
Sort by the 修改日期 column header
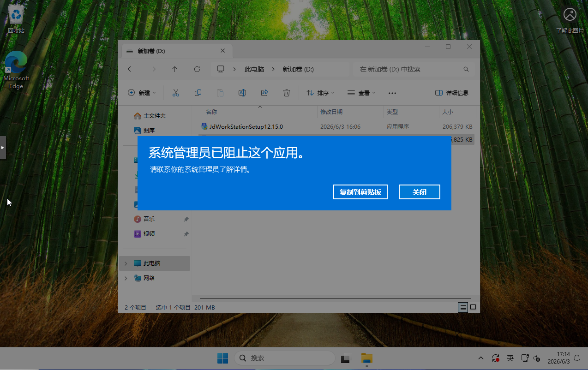[331, 112]
